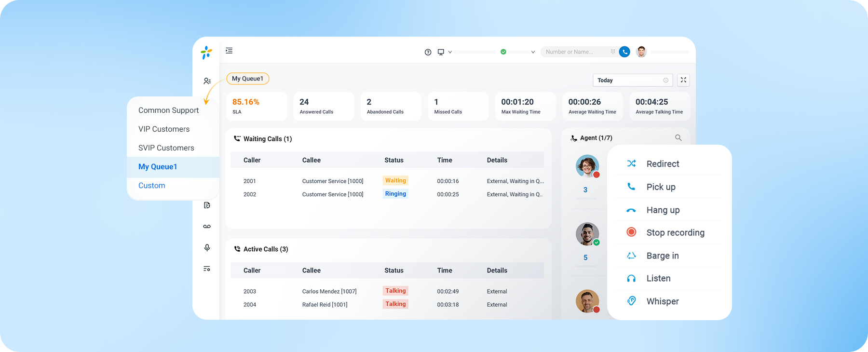Open the recordings microphone icon in sidebar
Screen dimensions: 868x352
coord(207,248)
